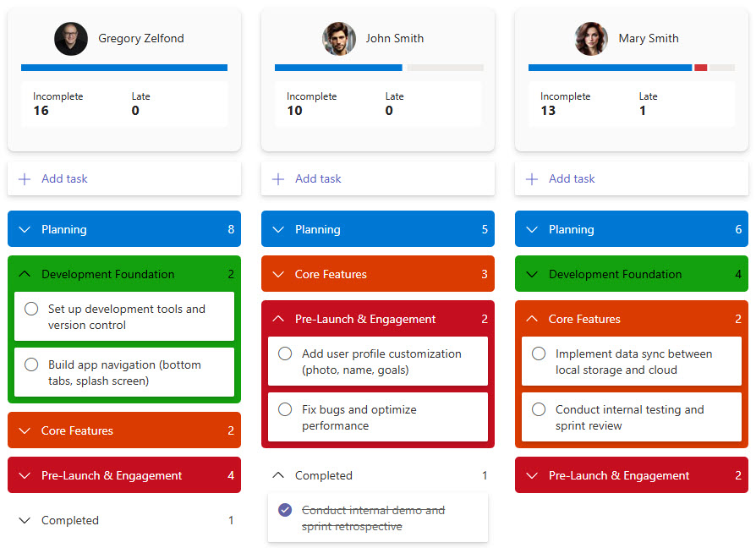The height and width of the screenshot is (548, 756).
Task: Click the count badge on Mary's Development Foundation
Action: [738, 274]
